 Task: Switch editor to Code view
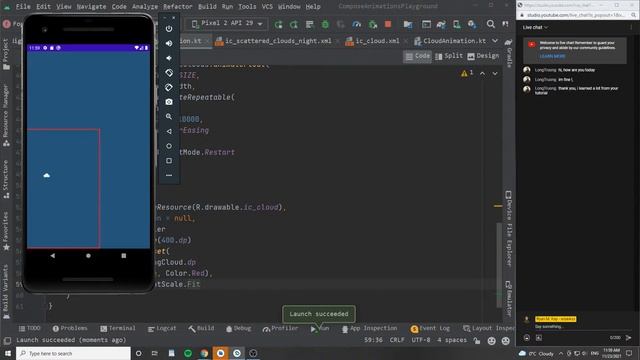coord(418,56)
